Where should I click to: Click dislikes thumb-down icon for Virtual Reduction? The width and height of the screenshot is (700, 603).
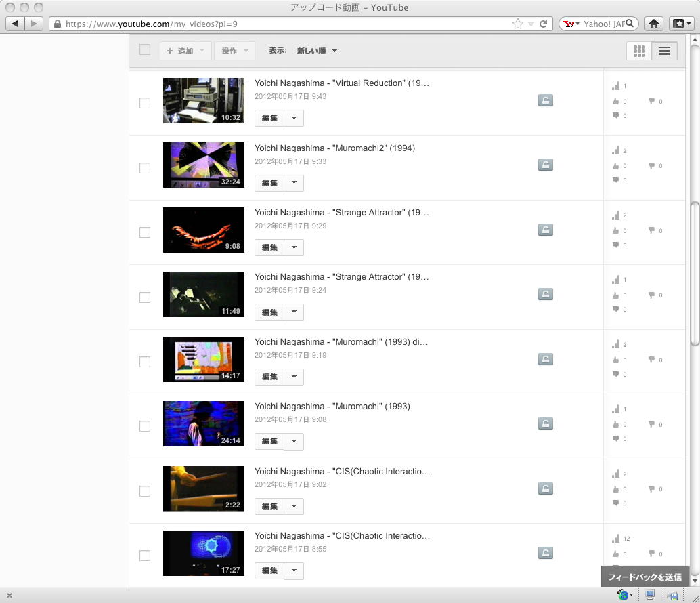click(651, 101)
